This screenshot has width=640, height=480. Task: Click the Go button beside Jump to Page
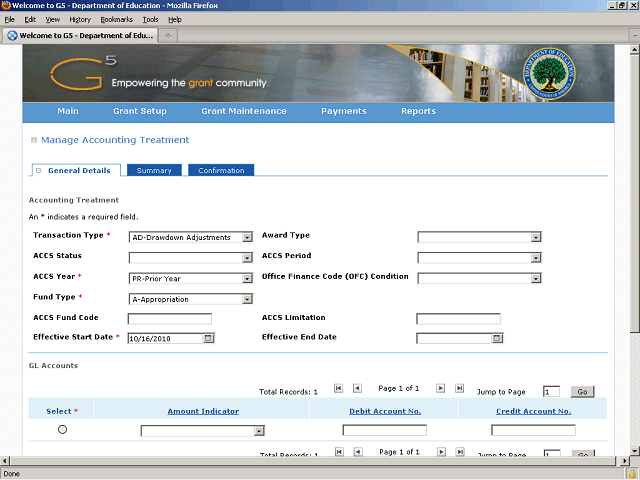582,391
